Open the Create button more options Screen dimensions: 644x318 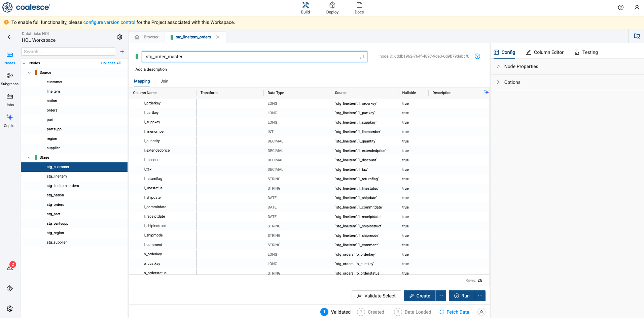pos(441,296)
